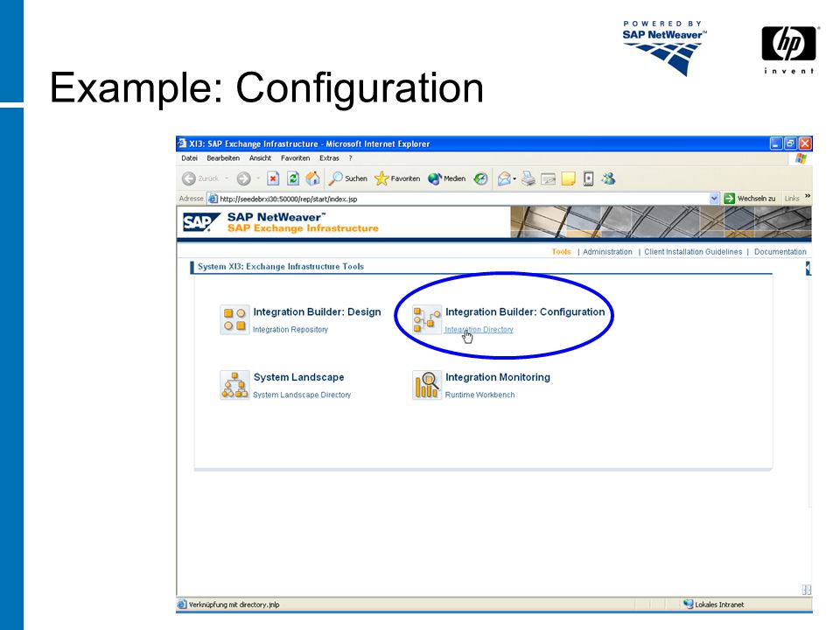The height and width of the screenshot is (630, 840).
Task: Open the Documentation link
Action: tap(780, 252)
